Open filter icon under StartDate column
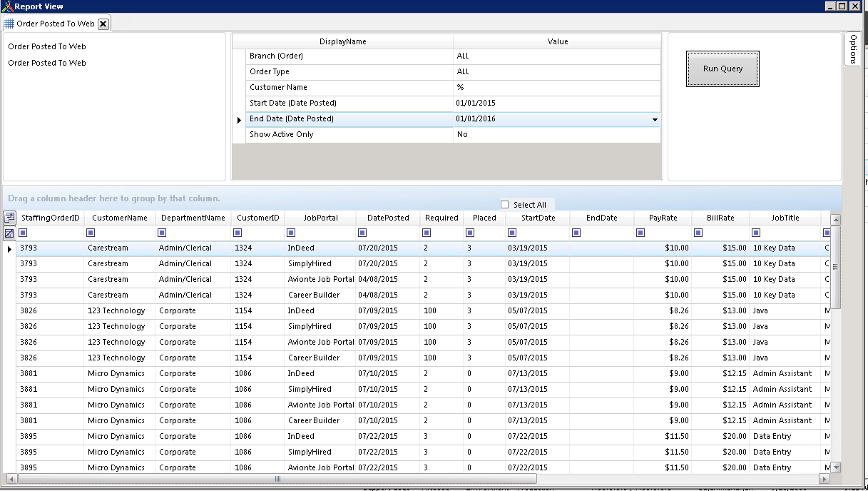 (x=512, y=233)
